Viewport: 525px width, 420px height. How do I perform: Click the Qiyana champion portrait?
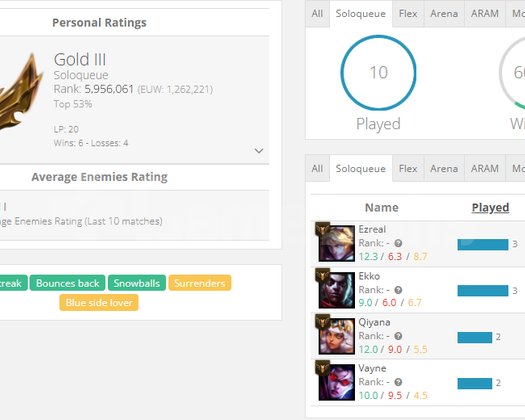point(337,336)
